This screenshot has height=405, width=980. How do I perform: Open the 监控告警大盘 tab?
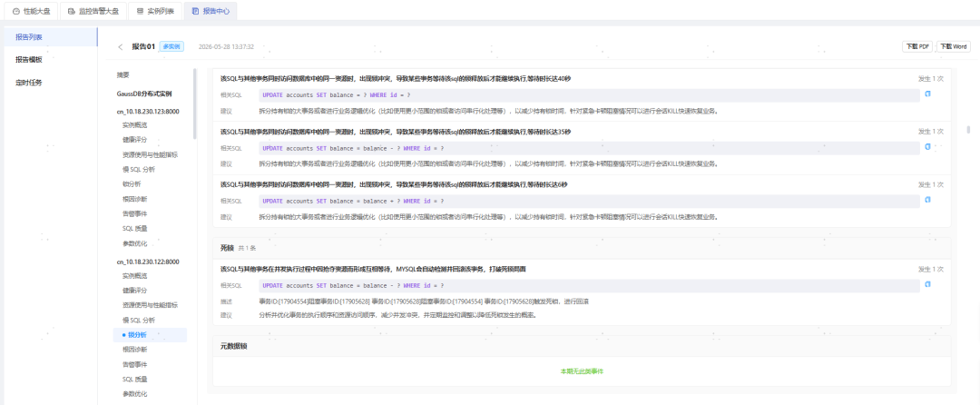point(93,11)
